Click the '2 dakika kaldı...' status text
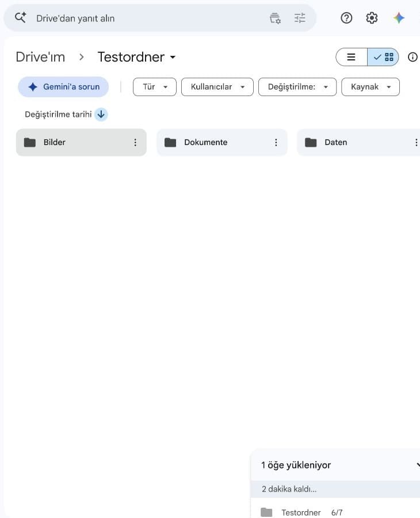 (x=289, y=489)
